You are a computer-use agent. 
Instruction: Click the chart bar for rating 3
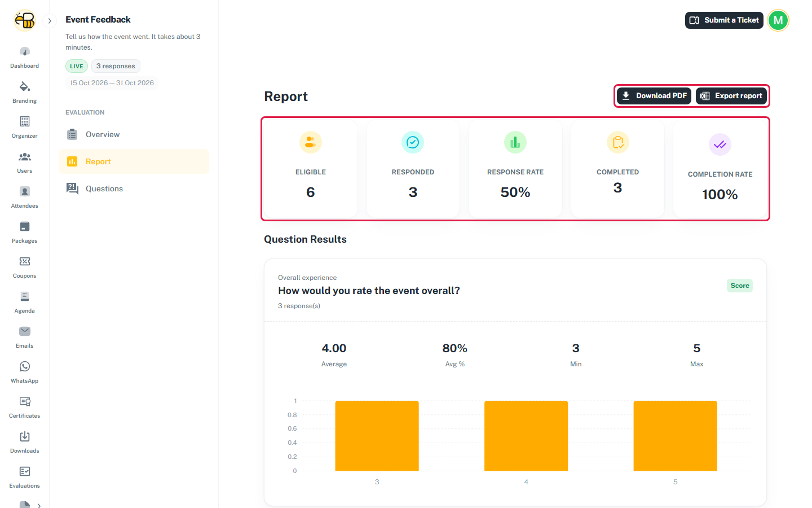pyautogui.click(x=377, y=436)
